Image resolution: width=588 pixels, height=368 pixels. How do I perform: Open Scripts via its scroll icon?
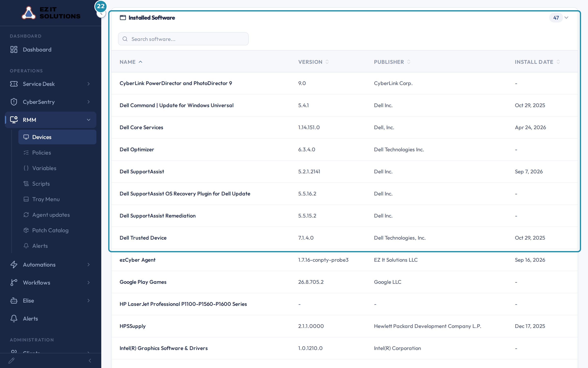point(26,184)
